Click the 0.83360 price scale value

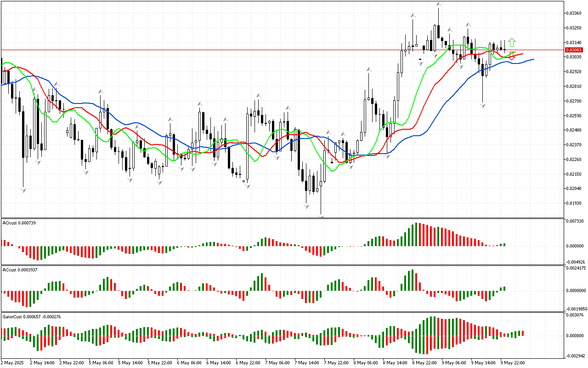tap(575, 13)
